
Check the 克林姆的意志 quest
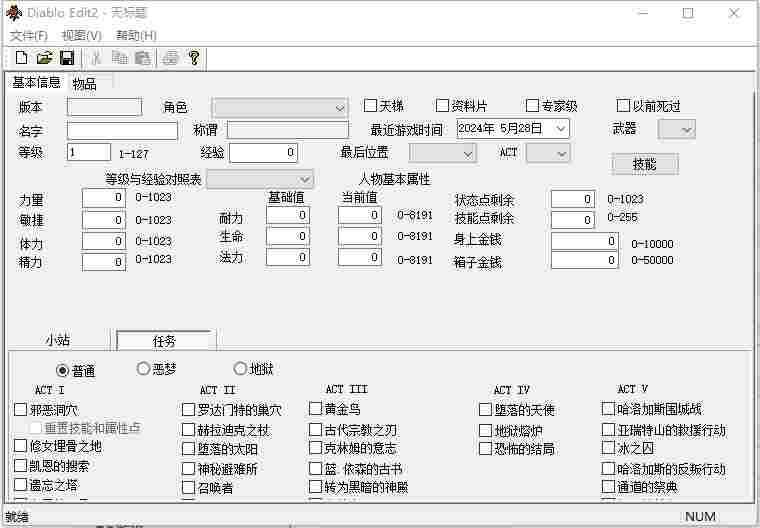pyautogui.click(x=316, y=448)
